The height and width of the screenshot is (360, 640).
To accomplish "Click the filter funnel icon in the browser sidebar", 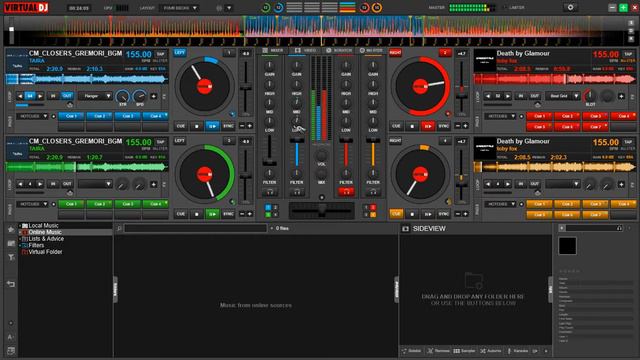I will point(11,257).
